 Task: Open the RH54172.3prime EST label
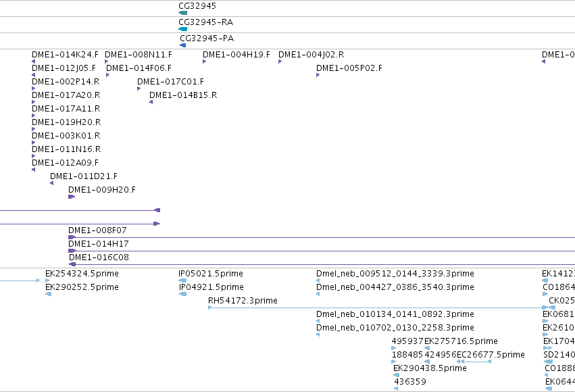243,301
